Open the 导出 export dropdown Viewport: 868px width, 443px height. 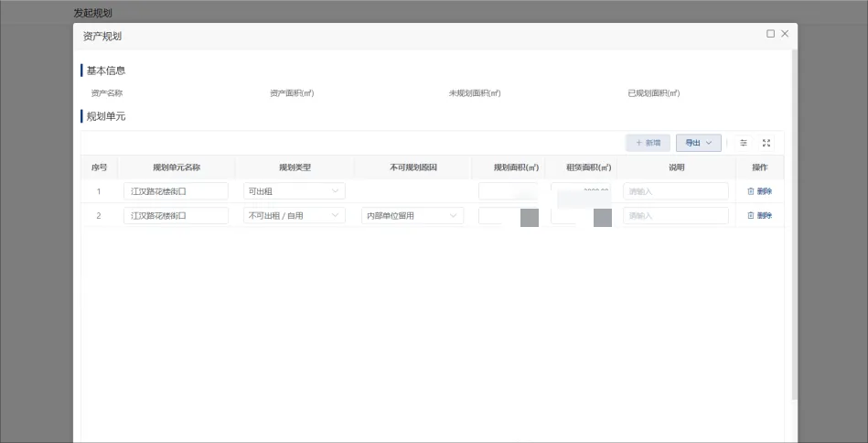698,143
